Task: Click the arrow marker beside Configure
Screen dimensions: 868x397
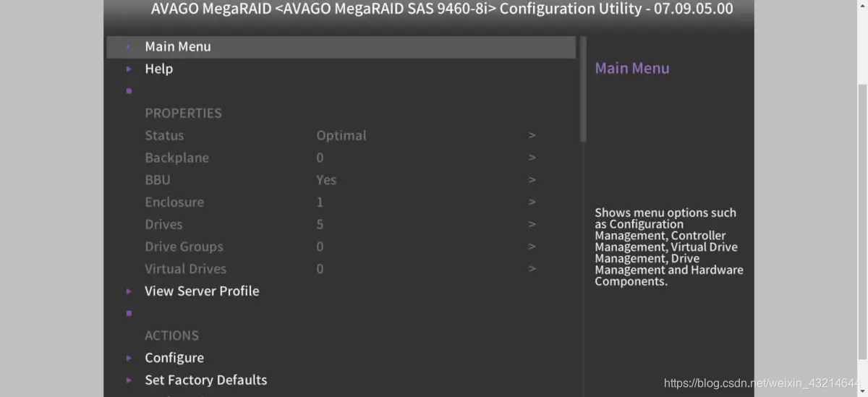Action: tap(129, 358)
